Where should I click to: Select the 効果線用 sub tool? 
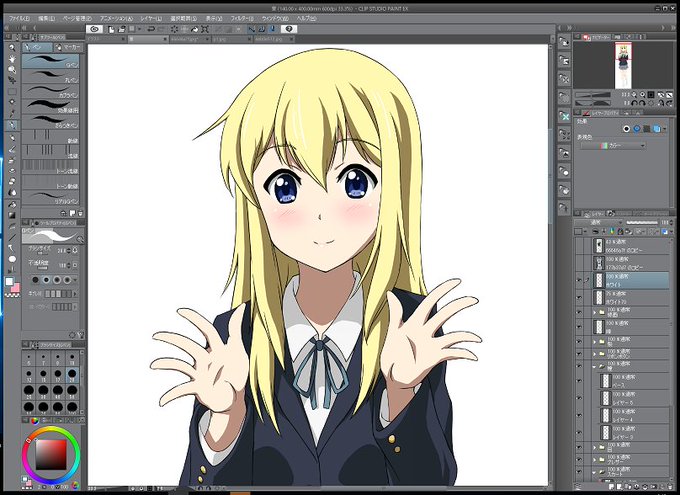pos(51,106)
